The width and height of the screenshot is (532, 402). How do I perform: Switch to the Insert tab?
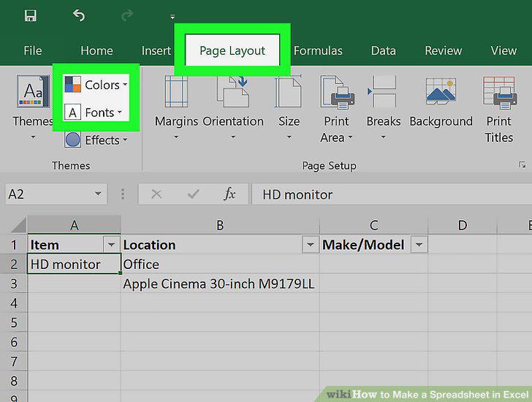coord(156,50)
